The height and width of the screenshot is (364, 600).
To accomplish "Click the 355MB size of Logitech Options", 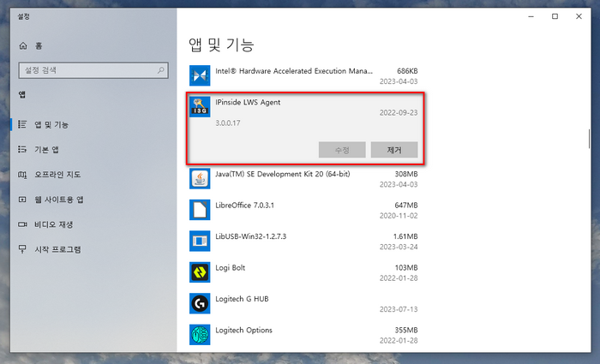I will pos(406,330).
